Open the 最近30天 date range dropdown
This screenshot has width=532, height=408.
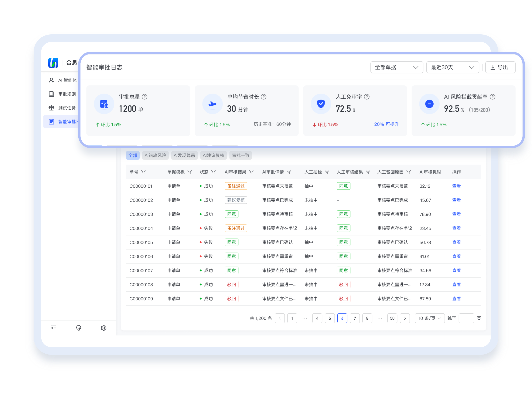click(453, 67)
